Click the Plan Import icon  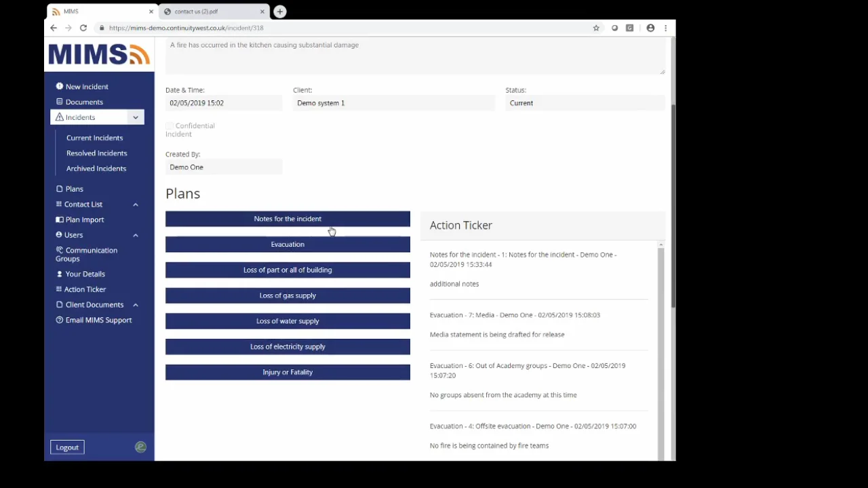coord(59,220)
